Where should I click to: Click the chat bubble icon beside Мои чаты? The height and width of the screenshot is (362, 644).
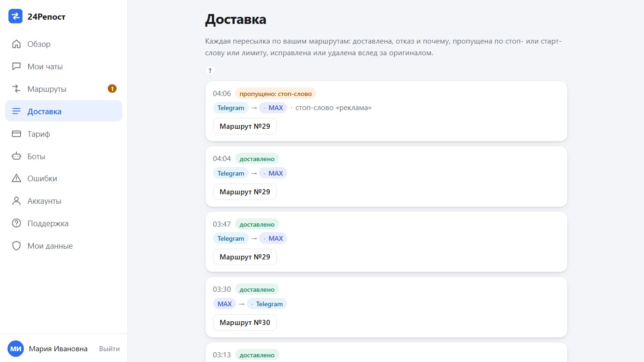(x=16, y=66)
